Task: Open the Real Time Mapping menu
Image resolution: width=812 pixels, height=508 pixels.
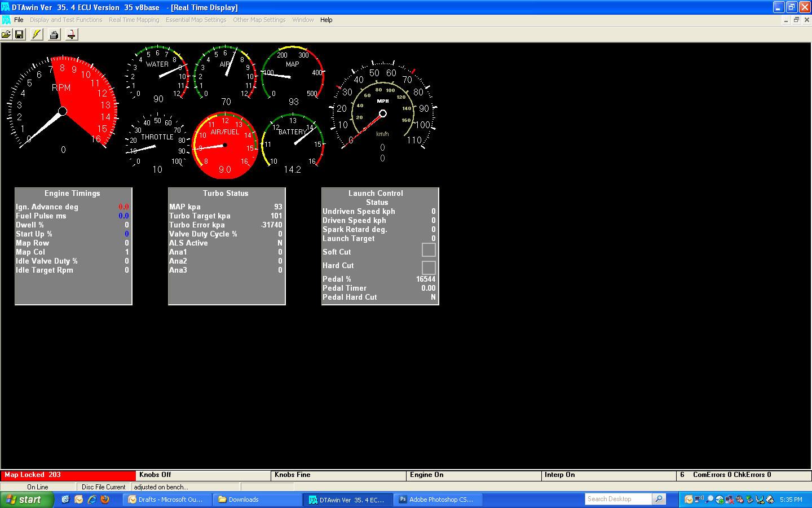Action: point(134,20)
